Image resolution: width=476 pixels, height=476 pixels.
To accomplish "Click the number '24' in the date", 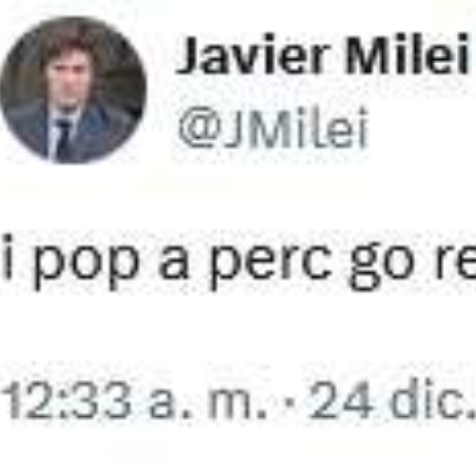I will pos(341,398).
